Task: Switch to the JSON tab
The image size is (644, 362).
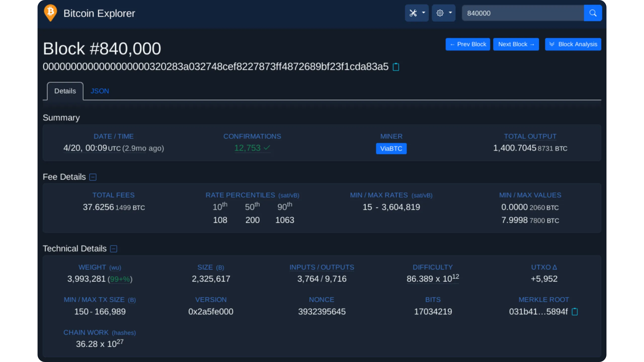Action: (100, 91)
